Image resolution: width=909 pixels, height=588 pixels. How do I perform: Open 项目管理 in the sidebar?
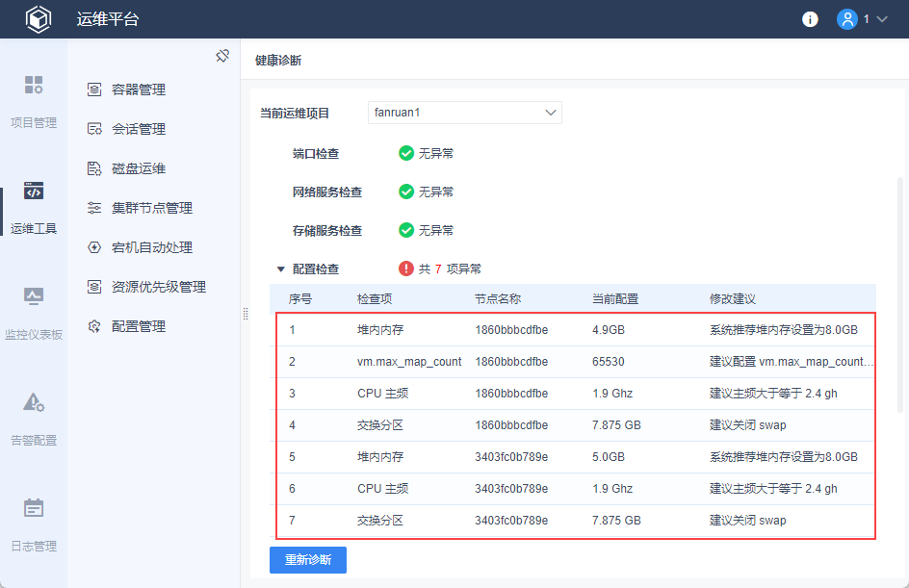point(34,101)
